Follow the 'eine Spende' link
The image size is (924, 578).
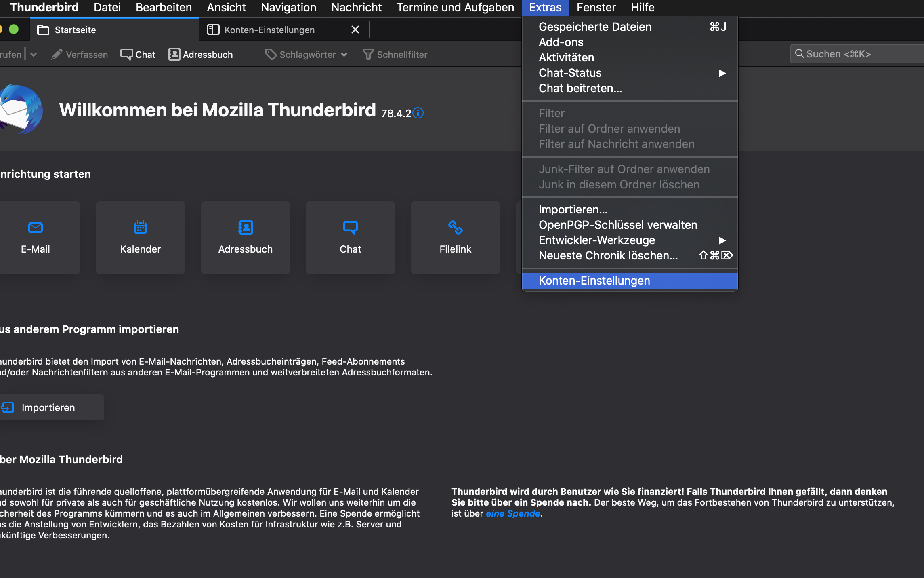coord(513,513)
